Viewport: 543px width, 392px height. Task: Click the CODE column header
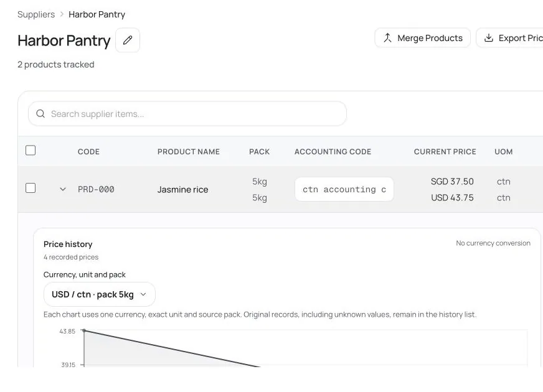point(88,152)
